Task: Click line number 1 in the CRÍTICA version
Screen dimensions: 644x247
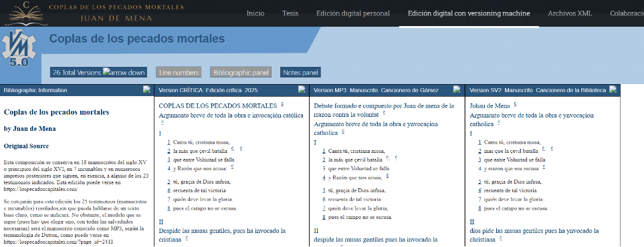Action: point(169,142)
